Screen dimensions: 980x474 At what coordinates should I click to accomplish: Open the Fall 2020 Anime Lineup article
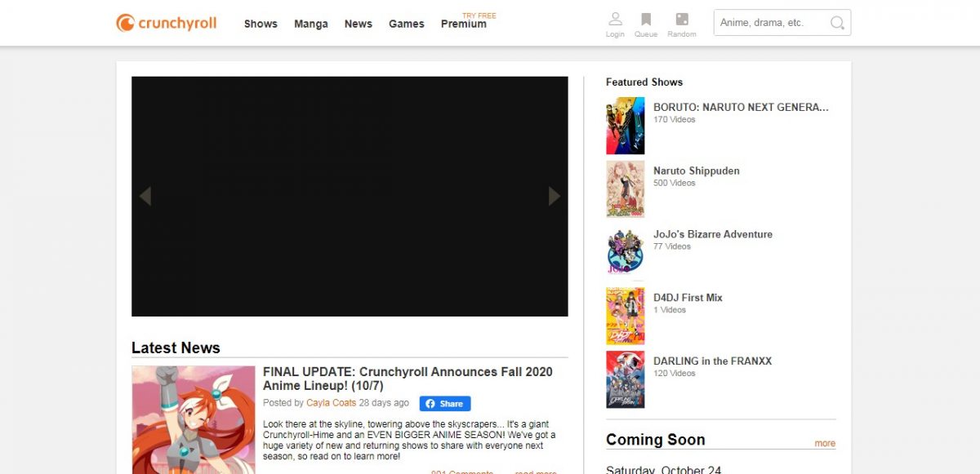coord(407,378)
